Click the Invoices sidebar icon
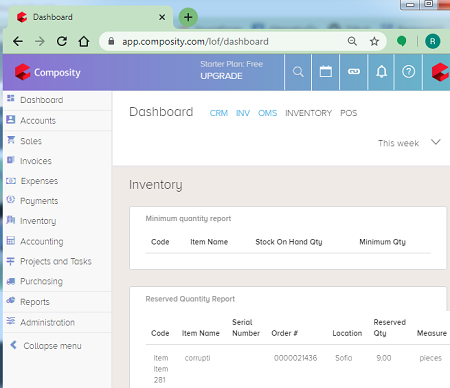Image resolution: width=450 pixels, height=388 pixels. pos(11,160)
